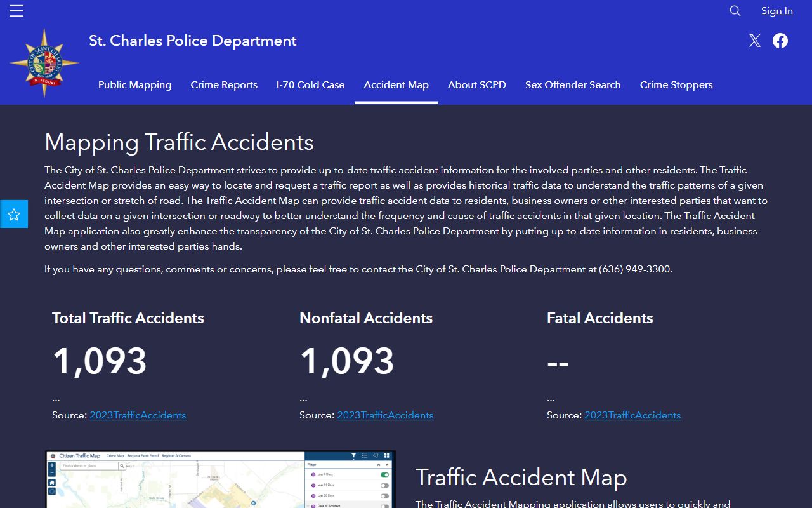Click the Nonfatal Accidents 1,093 value
The width and height of the screenshot is (812, 508).
coord(347,361)
